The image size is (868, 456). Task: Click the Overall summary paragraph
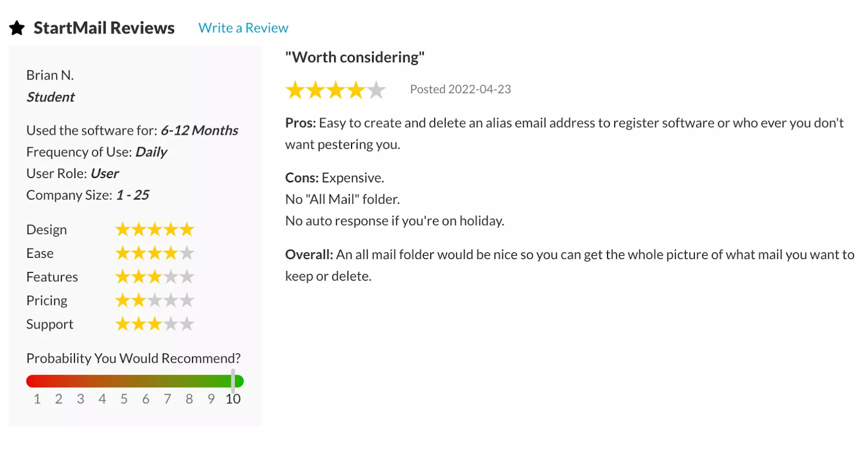coord(570,265)
